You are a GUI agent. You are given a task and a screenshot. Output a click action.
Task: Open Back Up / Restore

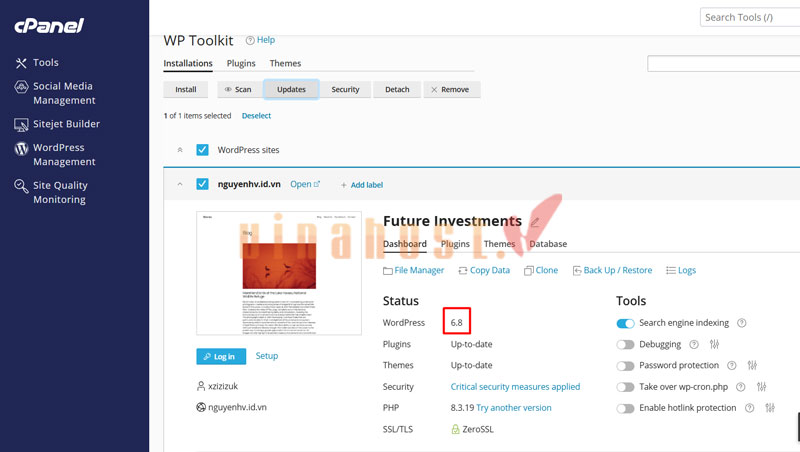612,270
